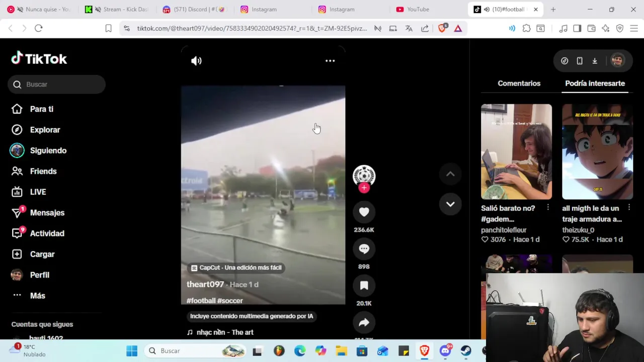Open panchitolefleur's profile link
Viewport: 644px width, 362px height.
point(504,230)
